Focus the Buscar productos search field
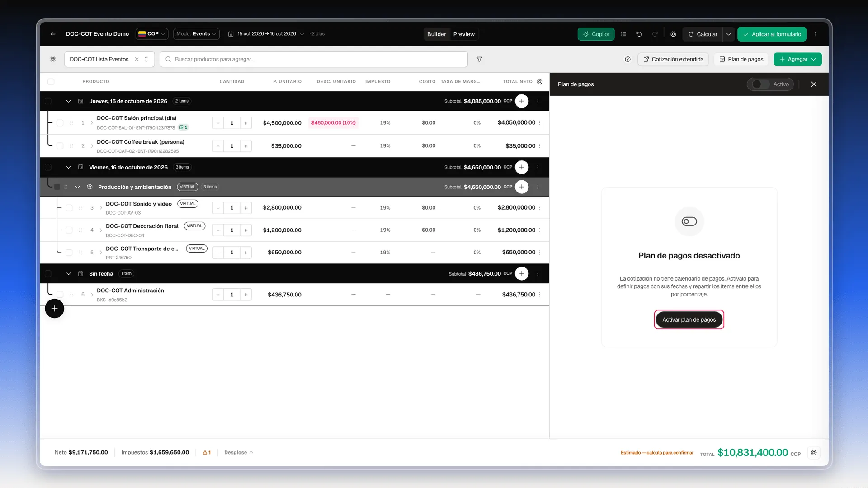Screen dimensions: 868x488 pos(314,59)
